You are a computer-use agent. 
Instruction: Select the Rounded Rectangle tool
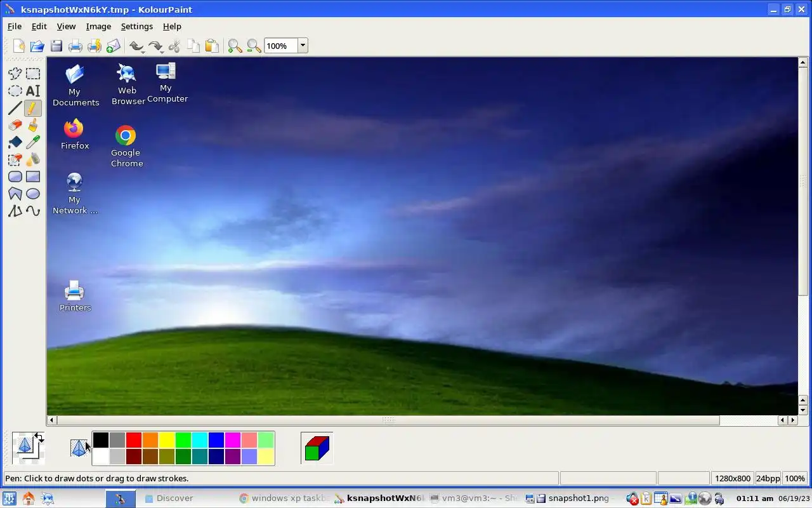point(15,177)
